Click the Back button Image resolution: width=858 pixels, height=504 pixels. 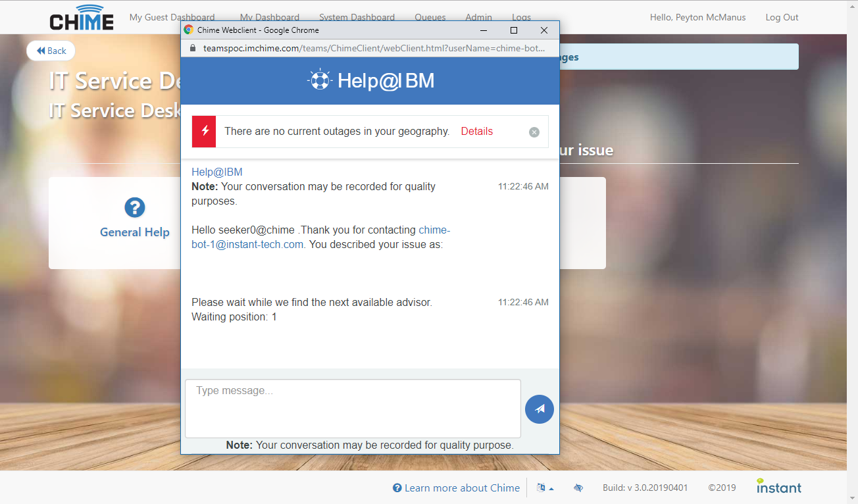(x=51, y=51)
